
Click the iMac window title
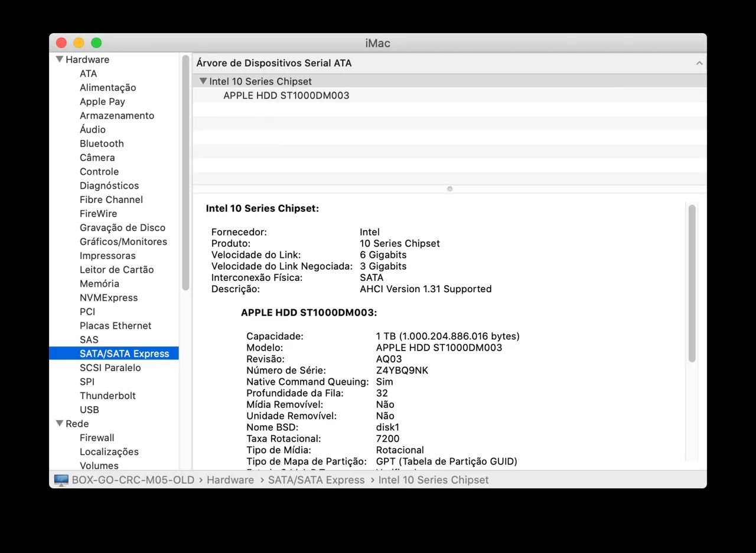pyautogui.click(x=378, y=43)
